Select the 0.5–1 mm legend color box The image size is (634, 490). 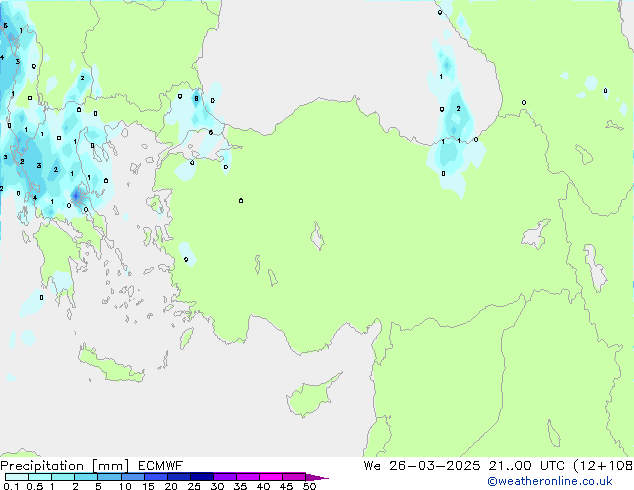tap(40, 477)
